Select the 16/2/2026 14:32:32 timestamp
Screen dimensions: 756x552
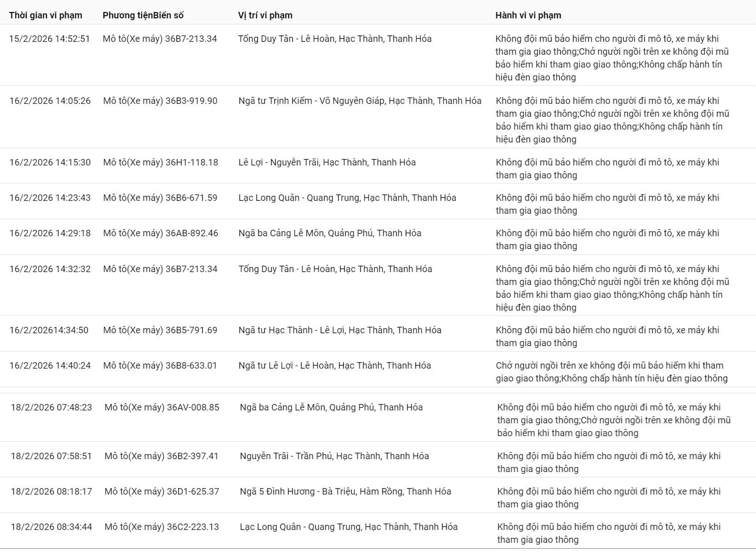coord(50,269)
